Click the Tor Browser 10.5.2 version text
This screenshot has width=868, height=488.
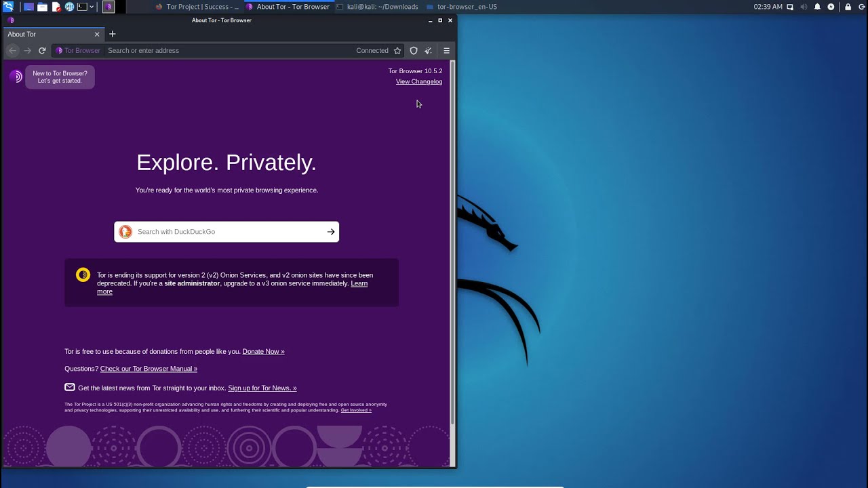pos(415,70)
